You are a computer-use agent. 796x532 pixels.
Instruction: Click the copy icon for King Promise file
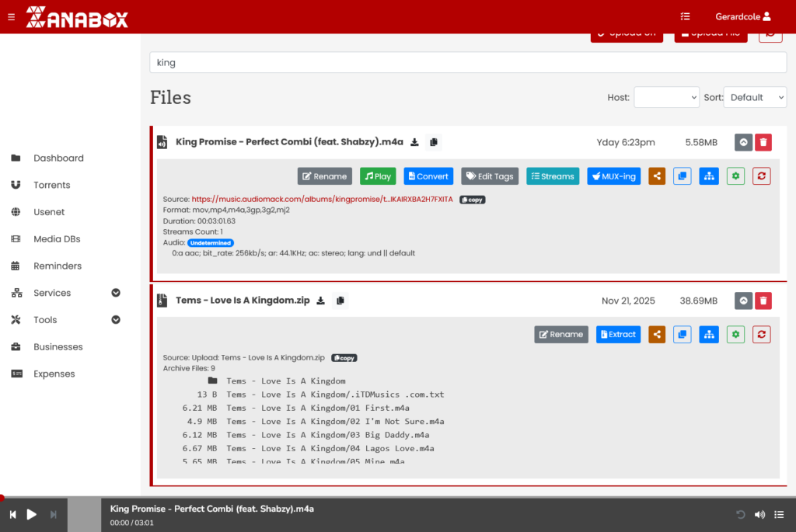tap(682, 176)
